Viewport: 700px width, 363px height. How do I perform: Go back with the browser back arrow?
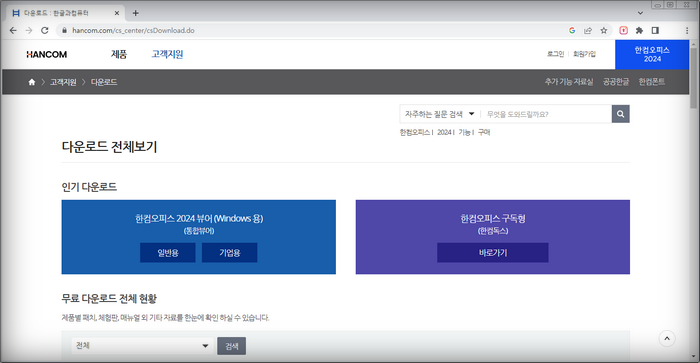13,30
